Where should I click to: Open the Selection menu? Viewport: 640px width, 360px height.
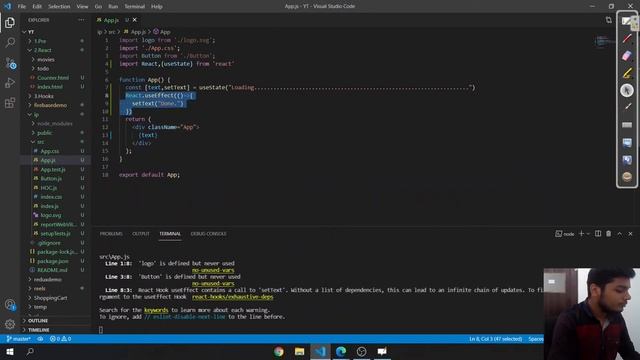click(59, 6)
